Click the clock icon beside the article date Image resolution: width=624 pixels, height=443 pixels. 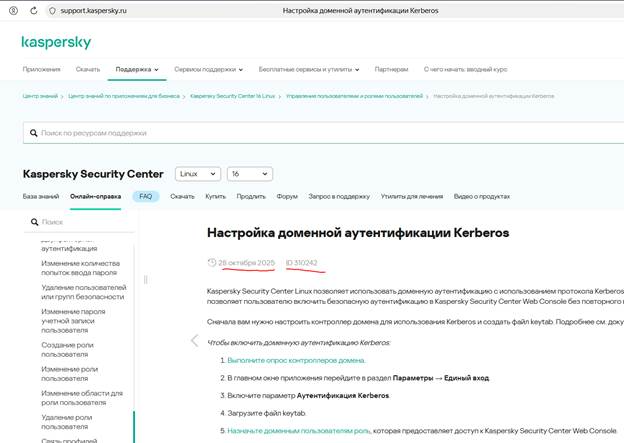pos(212,262)
